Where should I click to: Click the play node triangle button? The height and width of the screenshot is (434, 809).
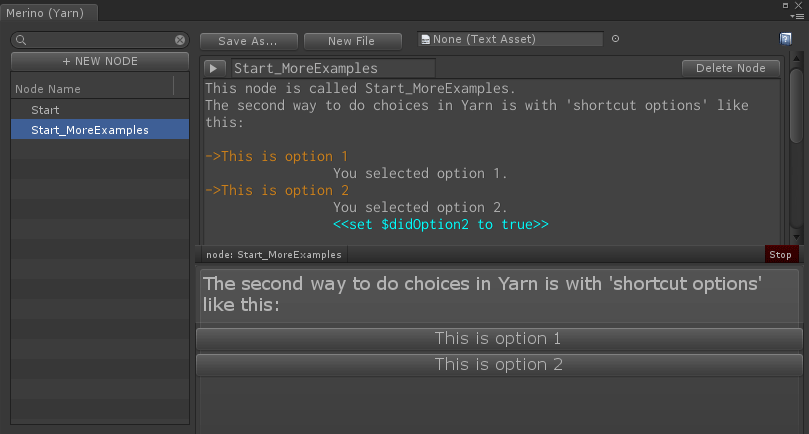click(215, 69)
